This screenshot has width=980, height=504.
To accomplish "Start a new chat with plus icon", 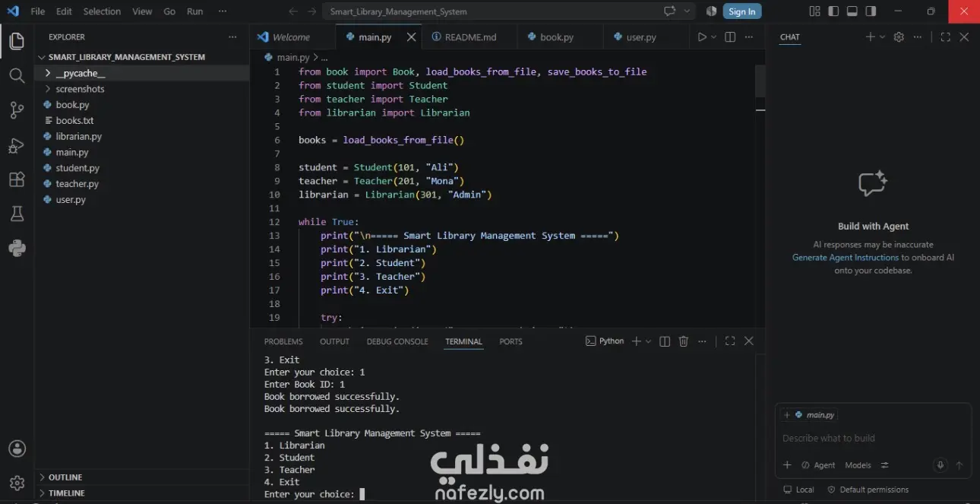I will 870,36.
